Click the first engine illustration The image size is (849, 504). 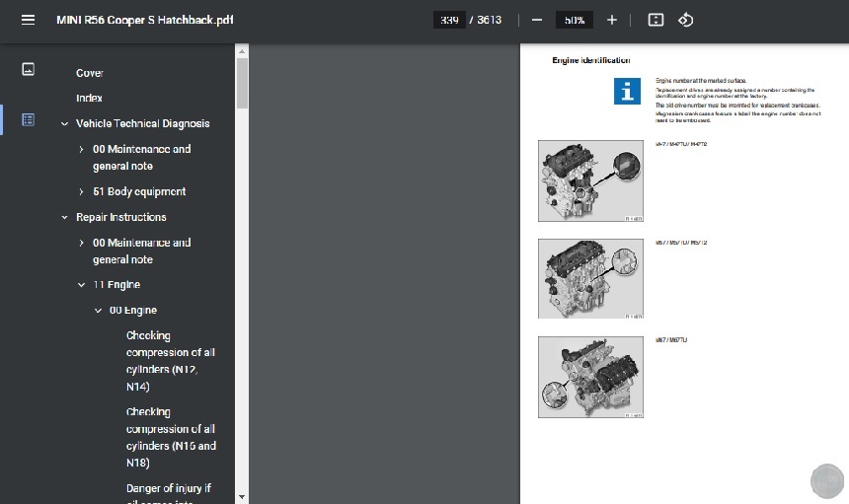pyautogui.click(x=590, y=180)
